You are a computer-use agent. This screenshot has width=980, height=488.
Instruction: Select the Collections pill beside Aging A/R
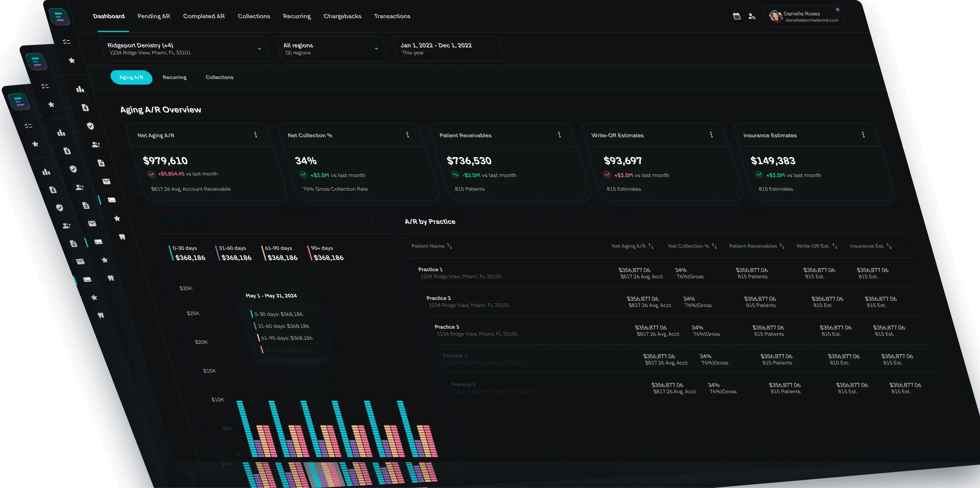coord(220,77)
